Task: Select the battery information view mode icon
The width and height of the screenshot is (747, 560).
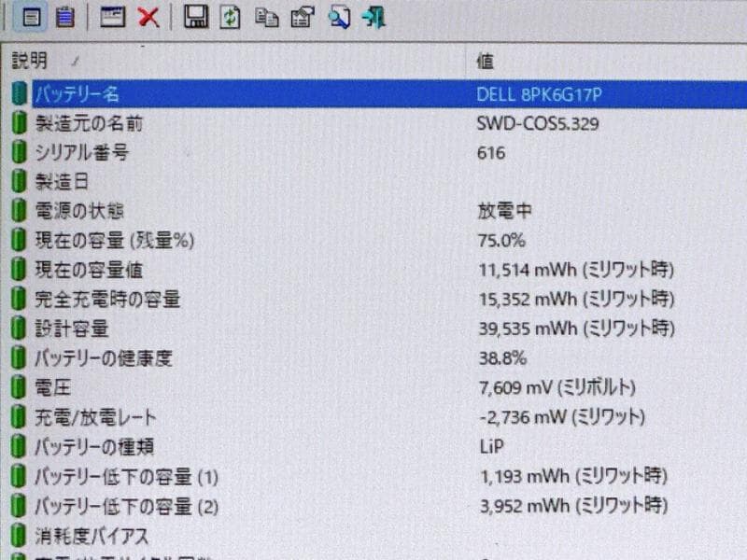Action: [x=31, y=17]
